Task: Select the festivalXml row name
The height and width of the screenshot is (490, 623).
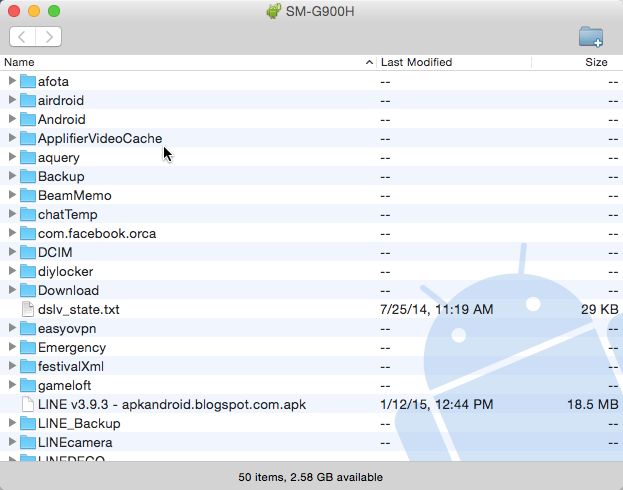Action: pos(71,366)
